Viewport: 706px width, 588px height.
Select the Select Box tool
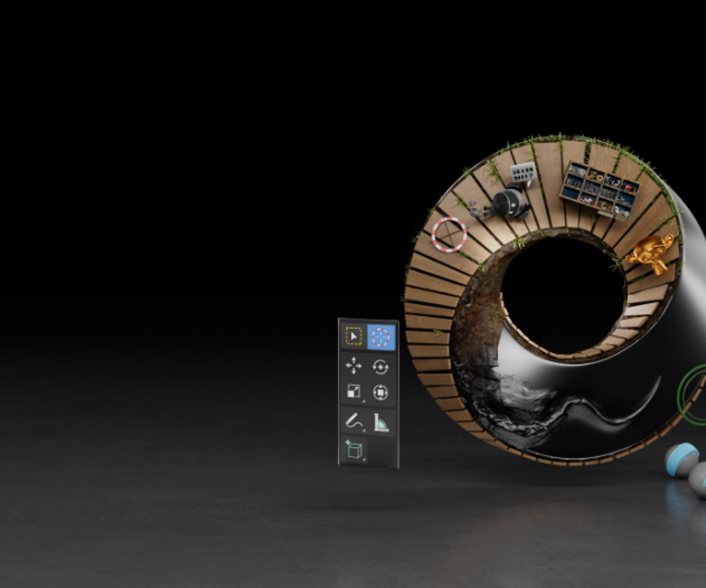(353, 337)
